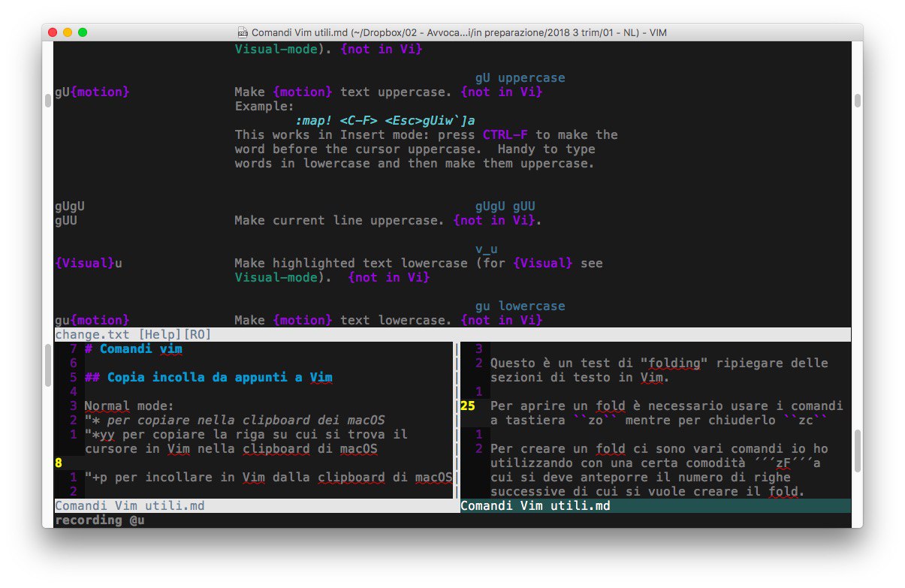Viewport: 905px width, 588px height.
Task: Click the left scrollbar thumb of the bottom-left pane
Action: click(48, 364)
